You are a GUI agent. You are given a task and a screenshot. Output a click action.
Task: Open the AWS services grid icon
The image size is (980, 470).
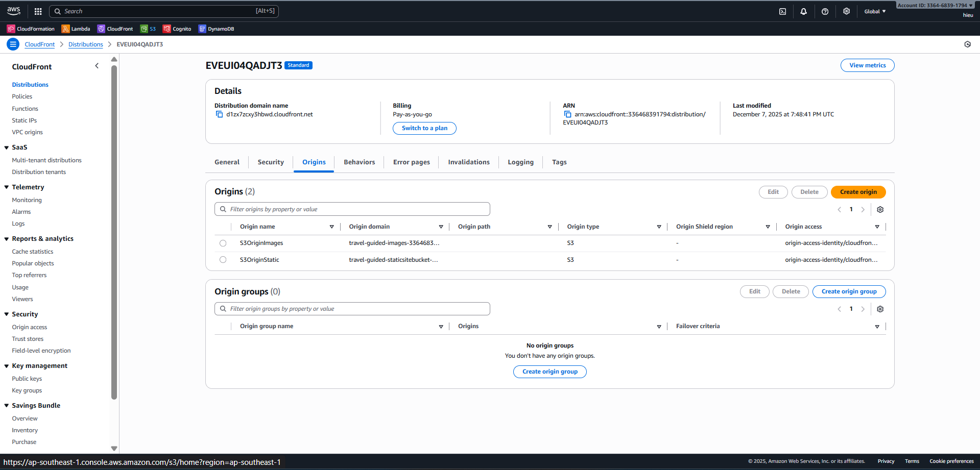[38, 11]
